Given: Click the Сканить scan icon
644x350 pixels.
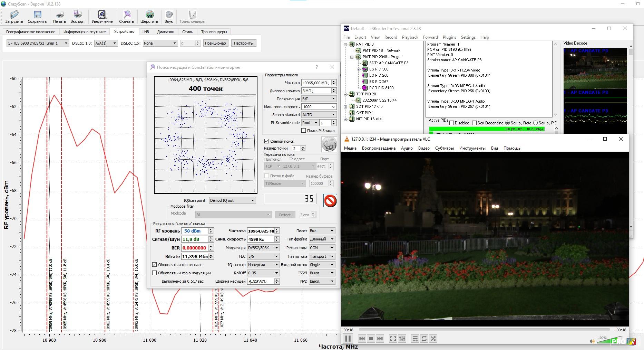Looking at the screenshot, I should pyautogui.click(x=127, y=17).
